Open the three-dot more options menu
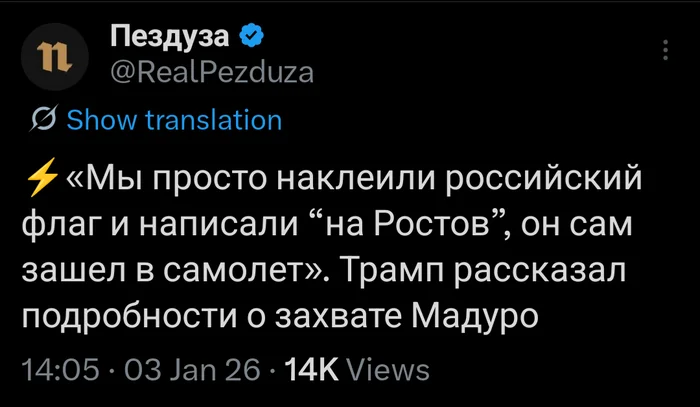700x407 pixels. [667, 51]
